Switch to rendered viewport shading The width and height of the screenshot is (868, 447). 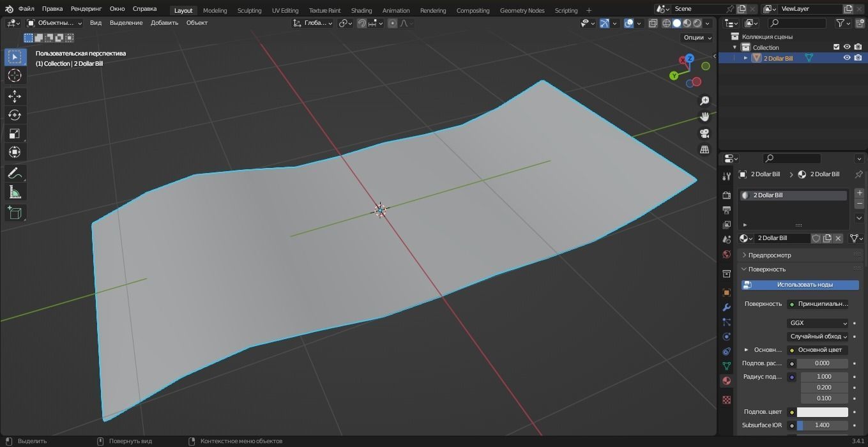click(x=697, y=23)
